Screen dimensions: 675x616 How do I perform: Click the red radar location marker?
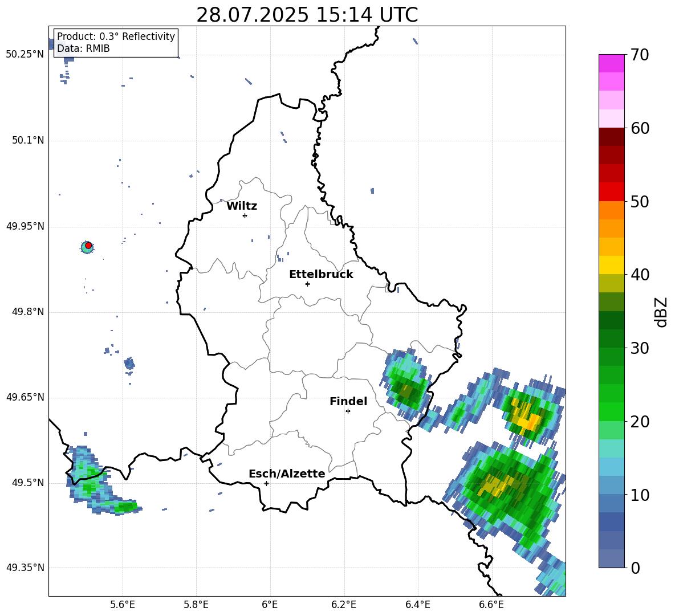pos(88,246)
